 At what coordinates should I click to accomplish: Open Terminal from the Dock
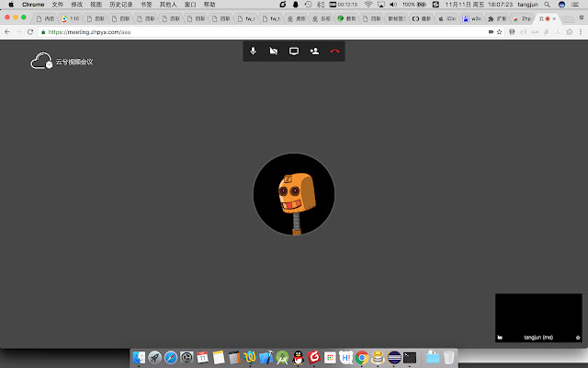click(x=410, y=357)
